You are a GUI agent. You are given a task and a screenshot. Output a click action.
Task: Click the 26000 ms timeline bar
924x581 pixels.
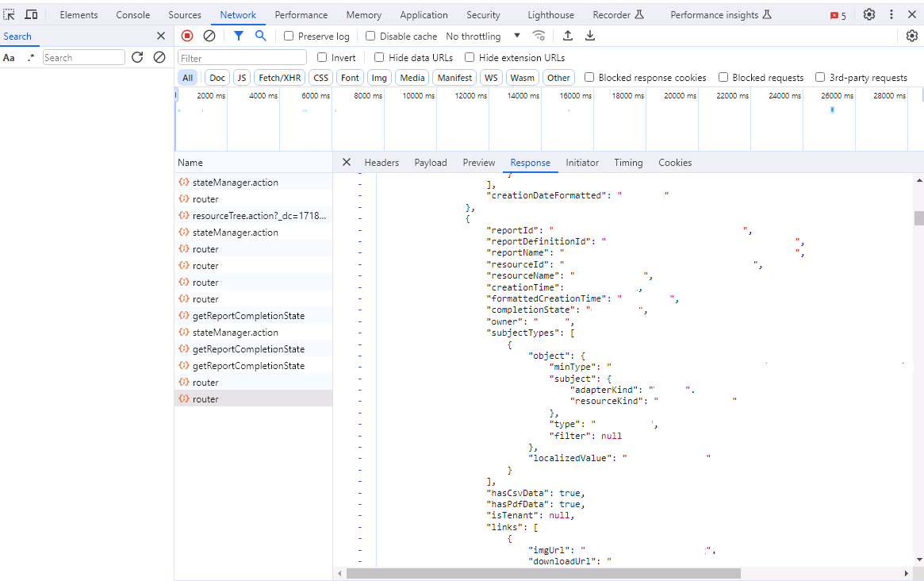(832, 110)
